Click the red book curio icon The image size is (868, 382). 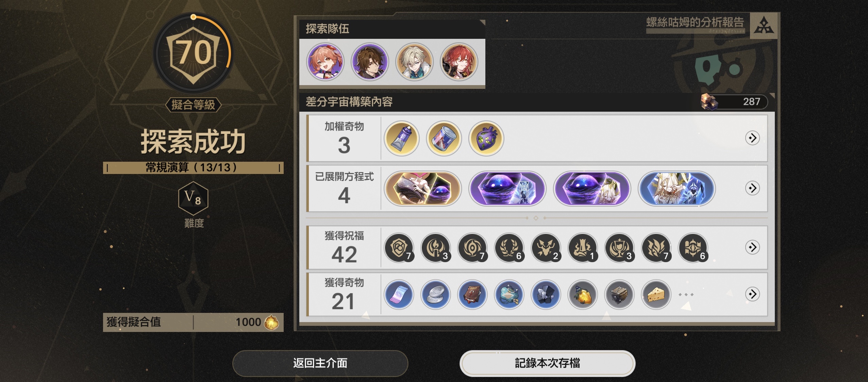coord(472,295)
